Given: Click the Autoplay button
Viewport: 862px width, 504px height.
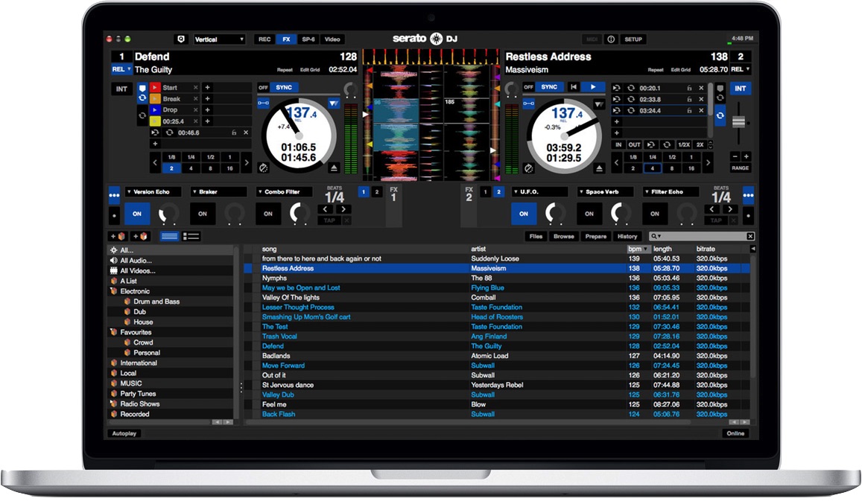Looking at the screenshot, I should tap(124, 433).
